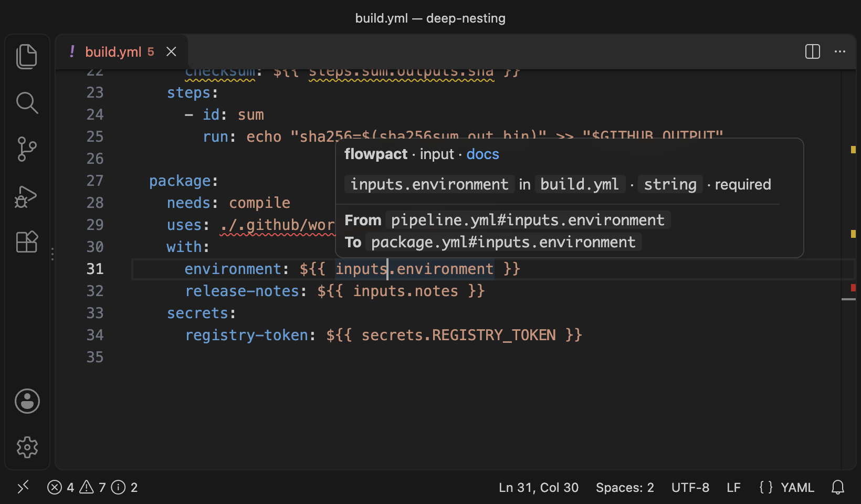Click the warnings count 7 in the status bar
Screen dimensions: 861x504
(x=93, y=487)
